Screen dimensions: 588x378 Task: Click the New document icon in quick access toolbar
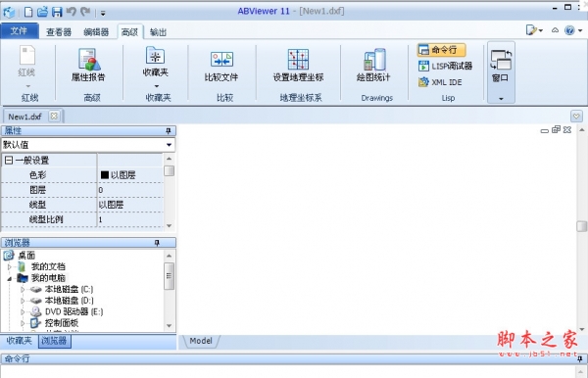pyautogui.click(x=28, y=12)
